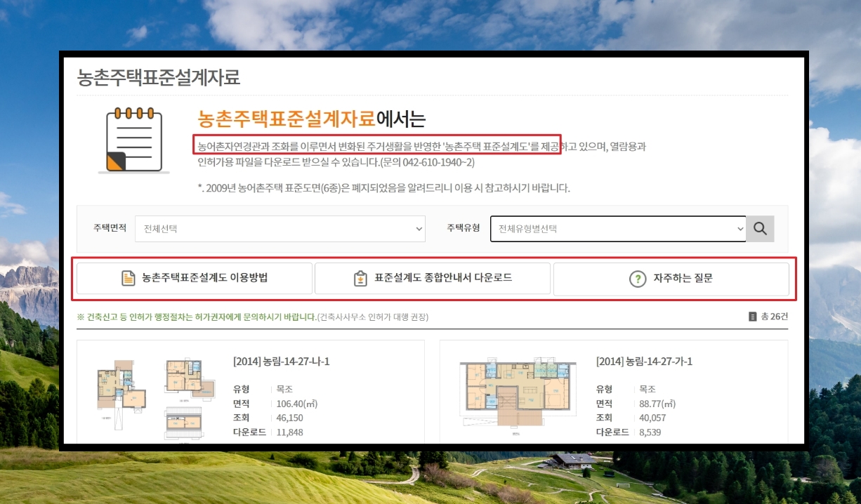Click the 46,150 view count
This screenshot has width=861, height=504.
pyautogui.click(x=290, y=418)
